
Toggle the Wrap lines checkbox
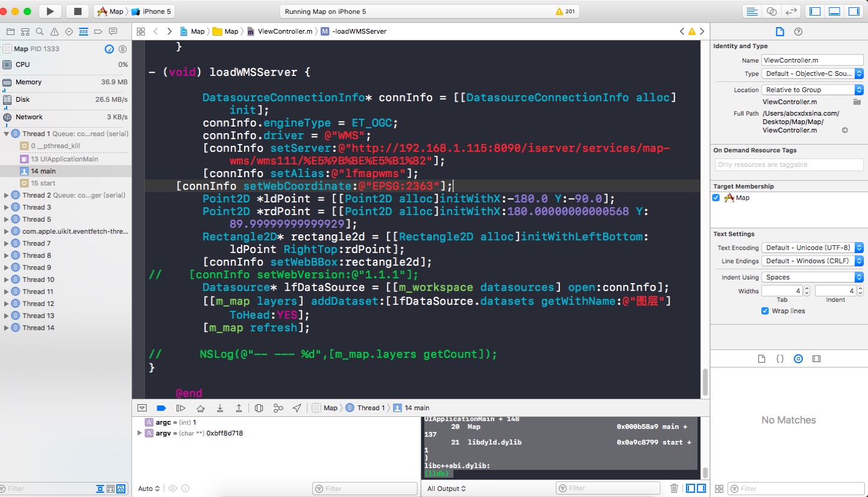765,311
